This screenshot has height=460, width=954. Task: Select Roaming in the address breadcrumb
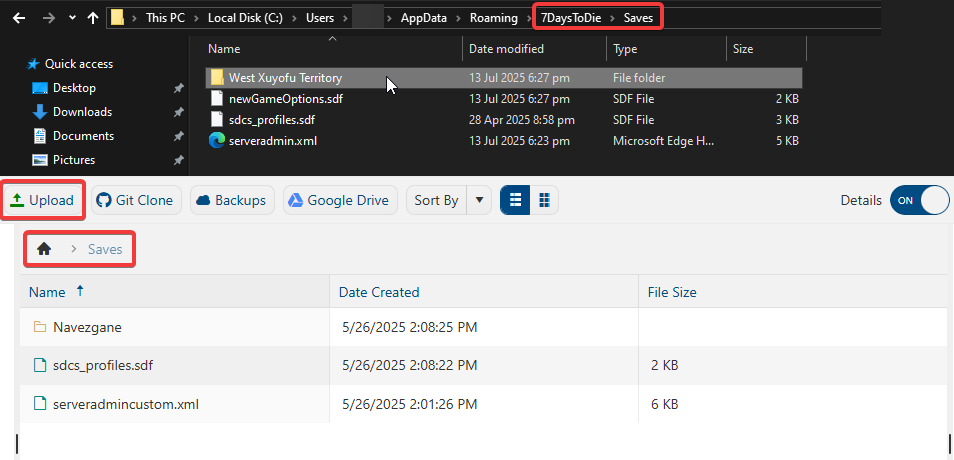pos(493,18)
